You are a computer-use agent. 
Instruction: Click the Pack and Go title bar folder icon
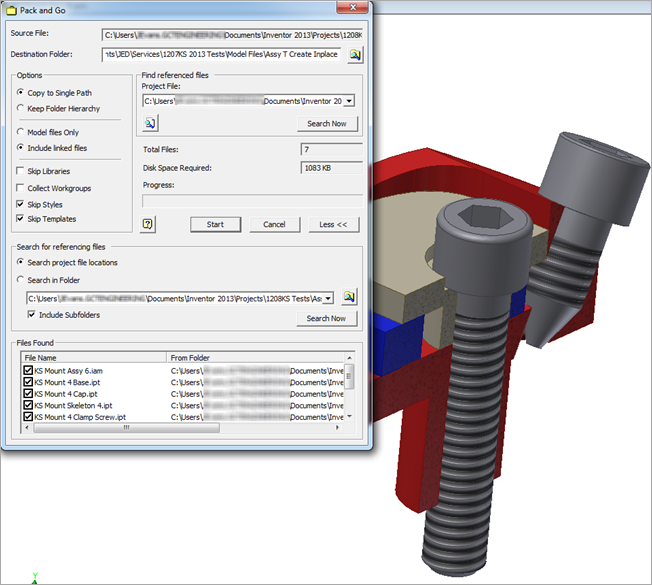coord(11,10)
